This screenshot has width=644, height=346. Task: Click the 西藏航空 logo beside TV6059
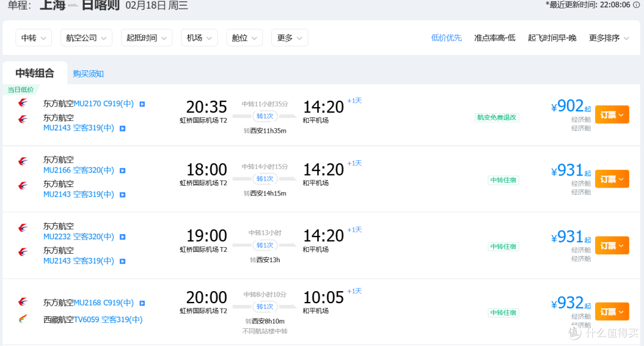(23, 319)
